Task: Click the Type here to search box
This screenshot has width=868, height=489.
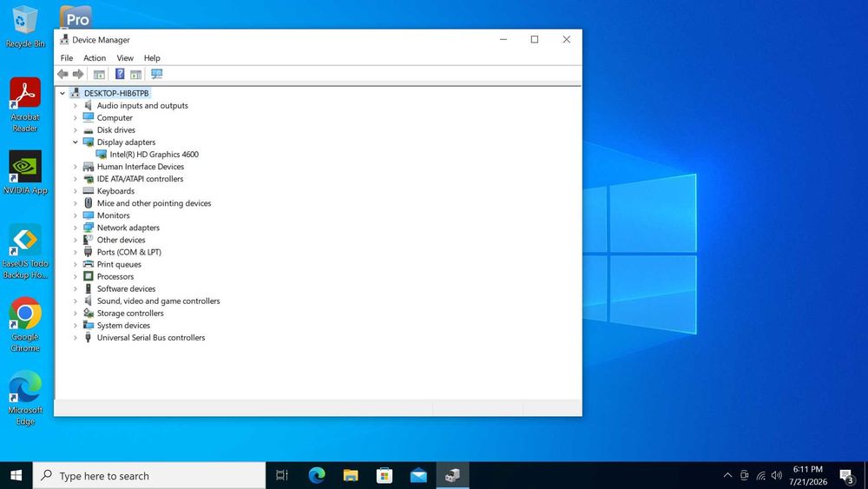Action: [149, 475]
